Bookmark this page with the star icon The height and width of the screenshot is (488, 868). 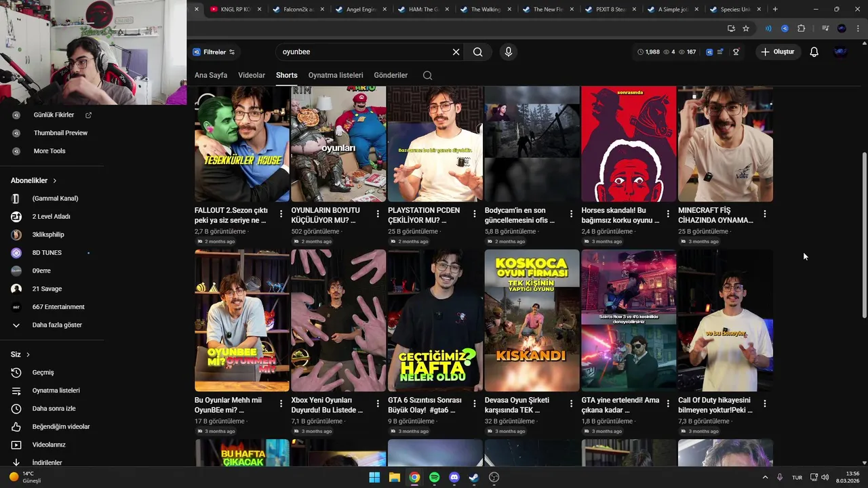pyautogui.click(x=746, y=28)
